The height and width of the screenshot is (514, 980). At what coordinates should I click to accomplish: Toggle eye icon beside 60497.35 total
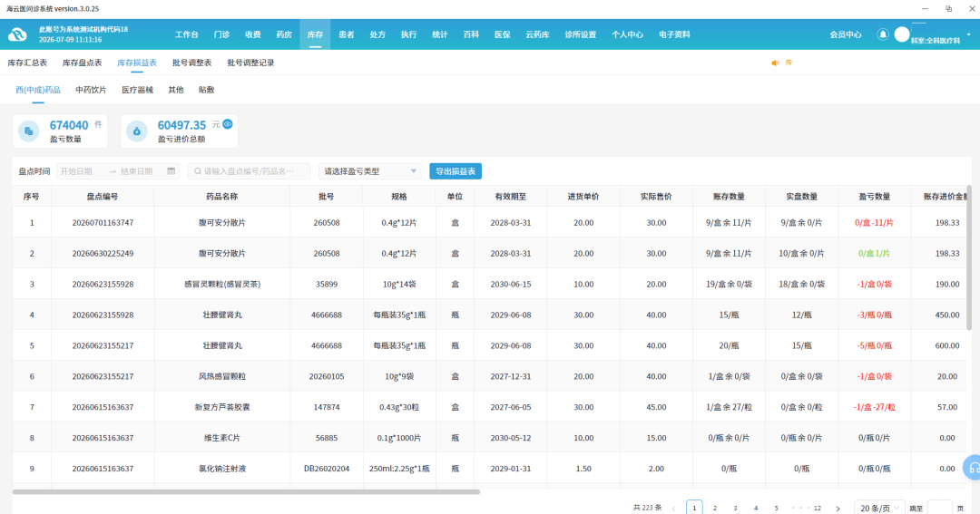tap(228, 124)
